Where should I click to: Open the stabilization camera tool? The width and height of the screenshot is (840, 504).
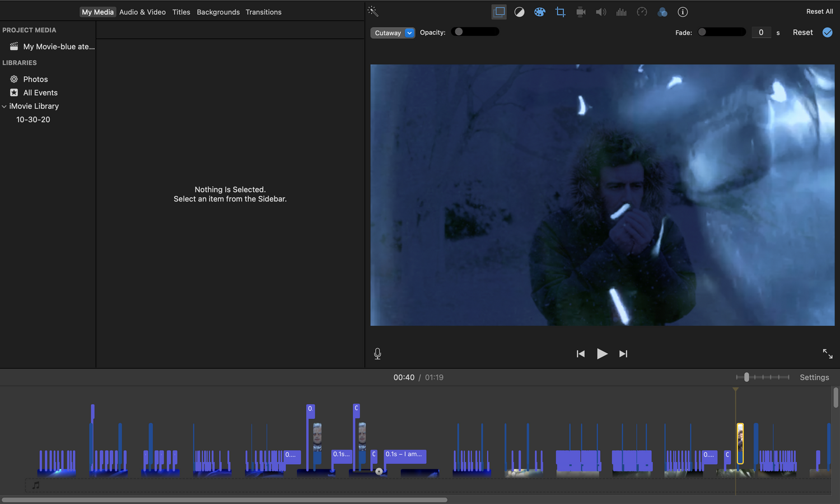[581, 12]
